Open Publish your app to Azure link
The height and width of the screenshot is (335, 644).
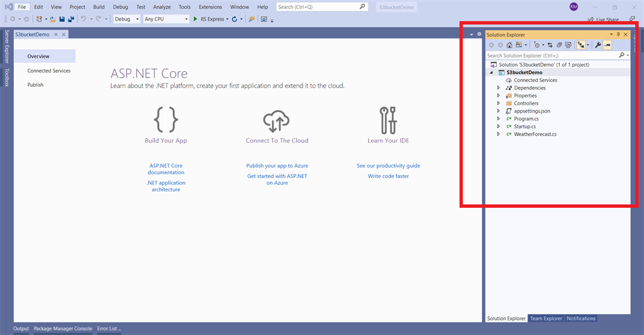point(277,166)
